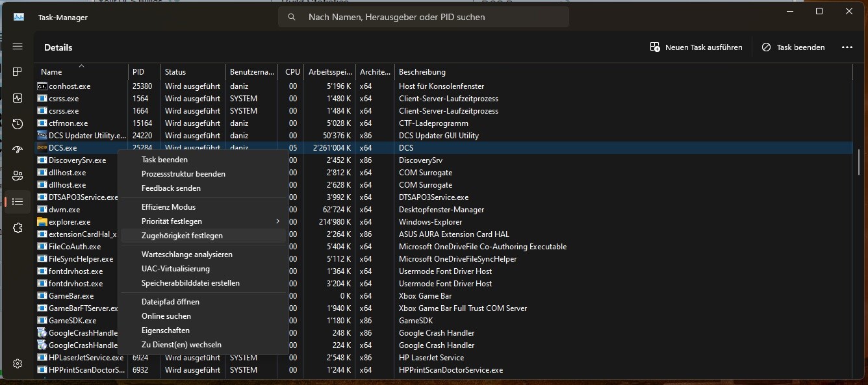
Task: Sort by the CPU column header
Action: pyautogui.click(x=291, y=71)
